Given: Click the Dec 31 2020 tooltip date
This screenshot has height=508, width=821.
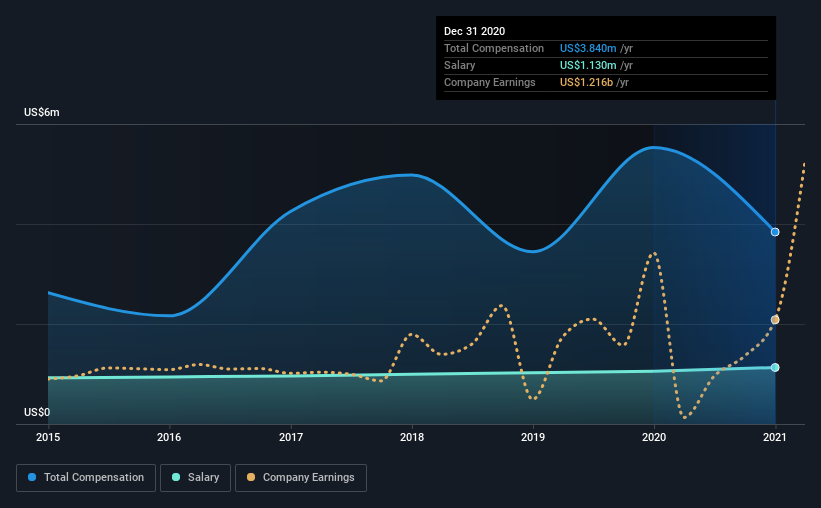Looking at the screenshot, I should [x=474, y=31].
